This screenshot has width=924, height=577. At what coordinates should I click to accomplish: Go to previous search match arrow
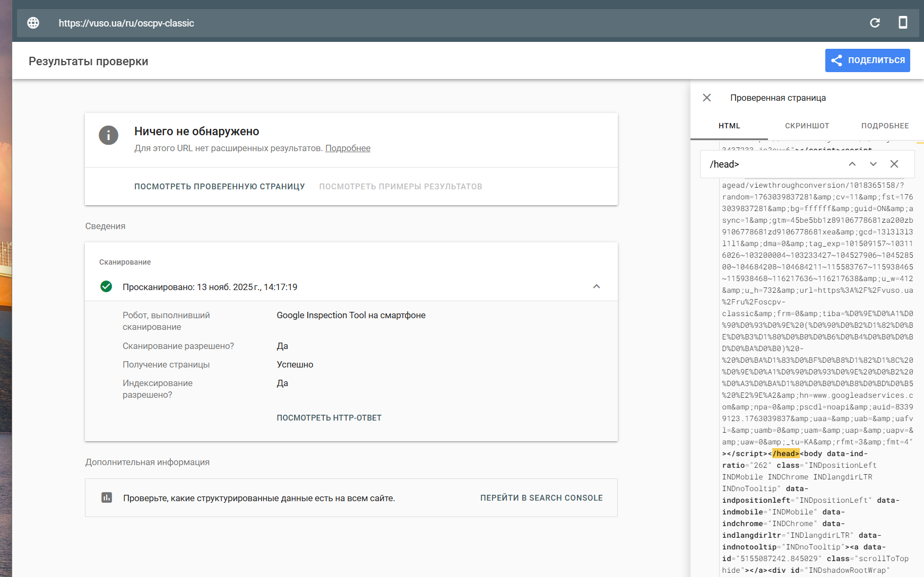[852, 164]
